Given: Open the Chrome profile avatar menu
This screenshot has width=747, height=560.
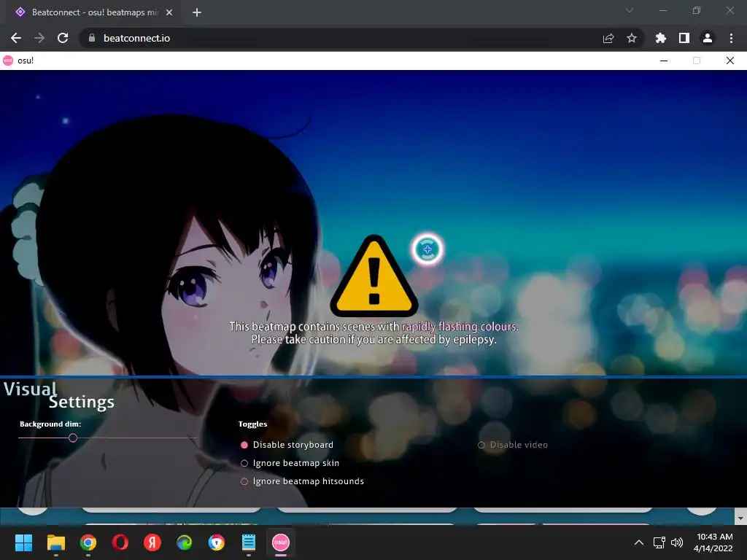Looking at the screenshot, I should click(708, 38).
